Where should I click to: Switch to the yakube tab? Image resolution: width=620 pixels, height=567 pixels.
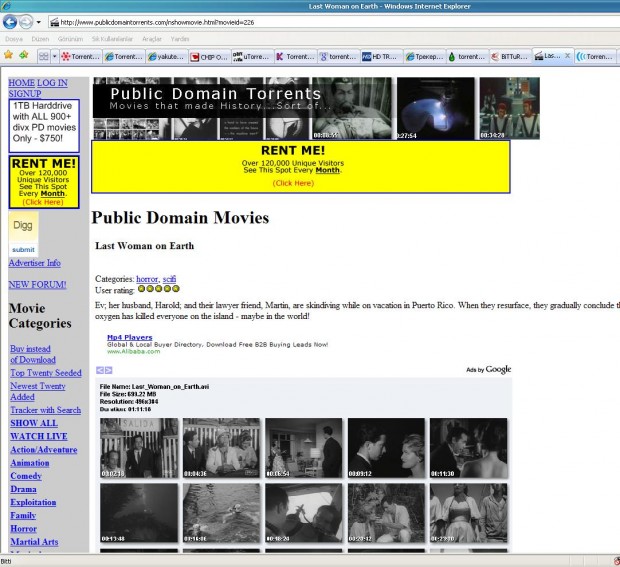[x=167, y=57]
